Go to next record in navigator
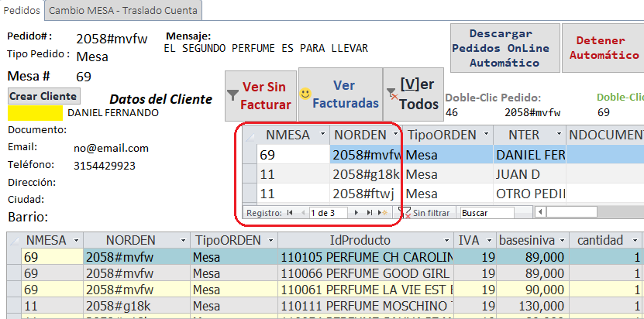Image resolution: width=644 pixels, height=319 pixels. (357, 212)
